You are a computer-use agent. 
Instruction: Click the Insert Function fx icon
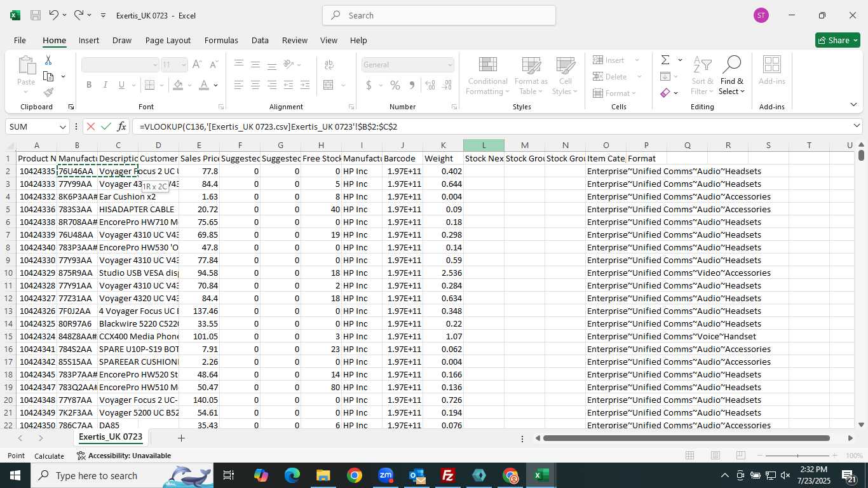[x=122, y=126]
